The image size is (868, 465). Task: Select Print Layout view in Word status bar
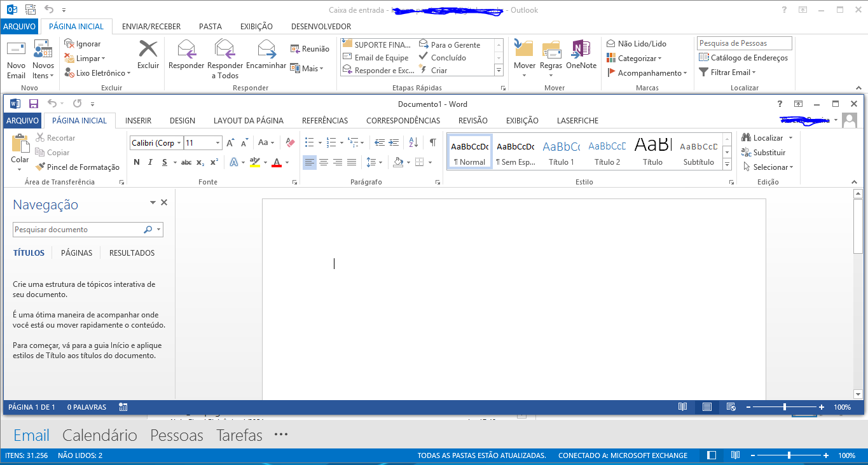[706, 407]
